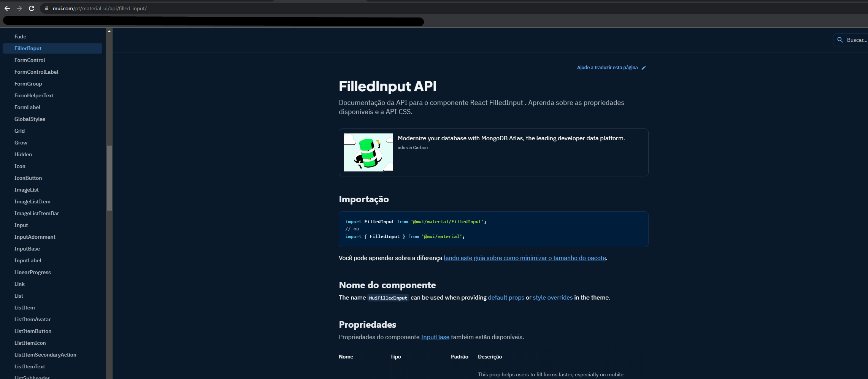Viewport: 868px width, 379px height.
Task: Open the minimizar o tamanho do pacote guide link
Action: (x=525, y=258)
